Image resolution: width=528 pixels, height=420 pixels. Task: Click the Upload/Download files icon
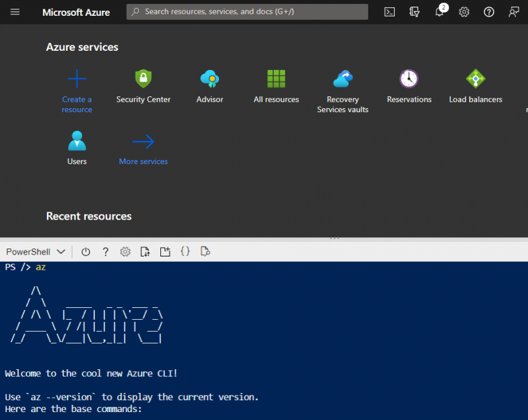pos(145,251)
